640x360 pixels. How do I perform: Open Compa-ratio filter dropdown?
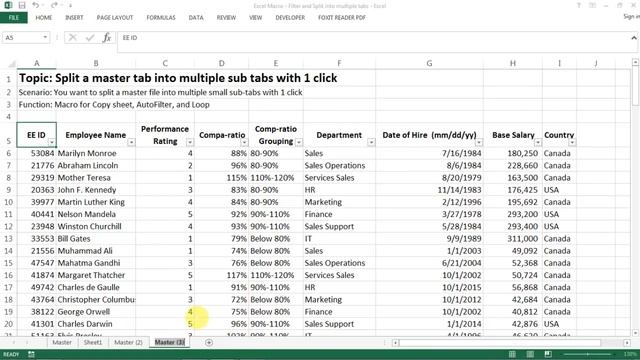coord(244,142)
